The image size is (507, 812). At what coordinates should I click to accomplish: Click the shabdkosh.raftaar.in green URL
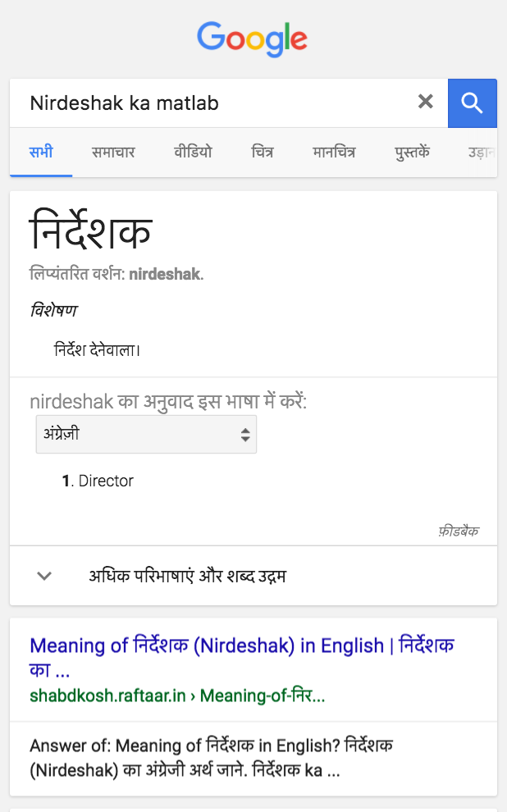coord(177,696)
